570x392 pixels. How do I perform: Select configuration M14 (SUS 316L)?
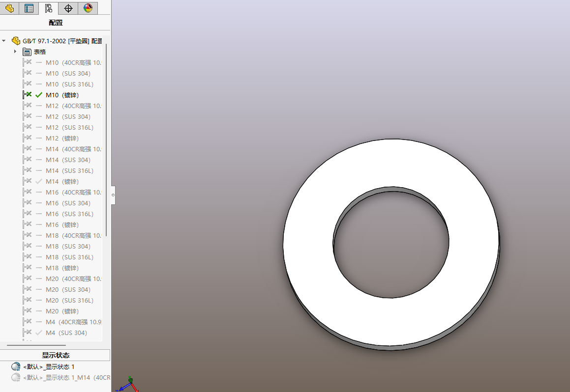[69, 170]
